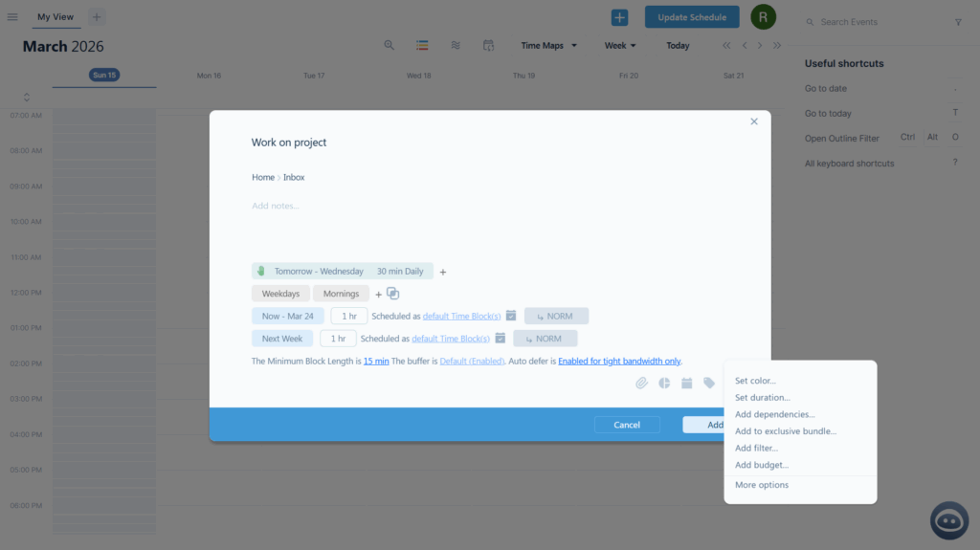The height and width of the screenshot is (550, 980).
Task: Add a new view tab
Action: 97,17
